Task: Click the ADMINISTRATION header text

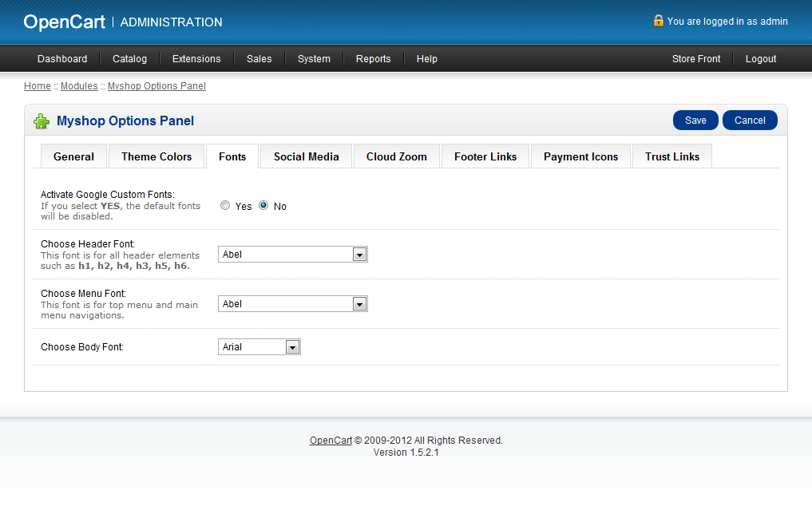Action: pyautogui.click(x=171, y=22)
